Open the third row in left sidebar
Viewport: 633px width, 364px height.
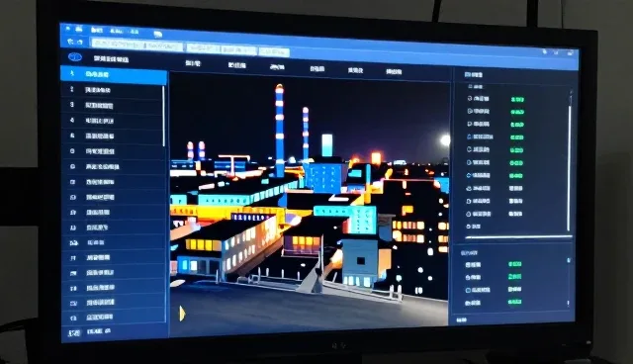pyautogui.click(x=112, y=105)
